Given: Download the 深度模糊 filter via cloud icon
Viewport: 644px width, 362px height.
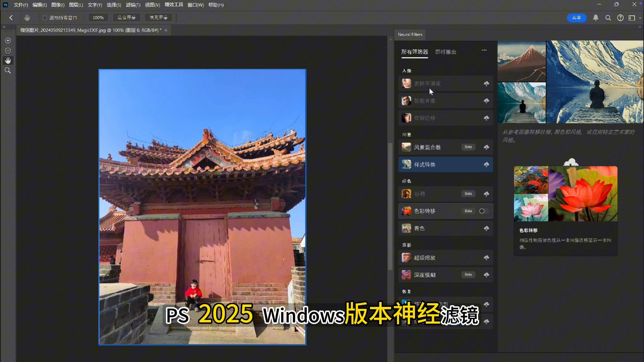Looking at the screenshot, I should click(486, 275).
